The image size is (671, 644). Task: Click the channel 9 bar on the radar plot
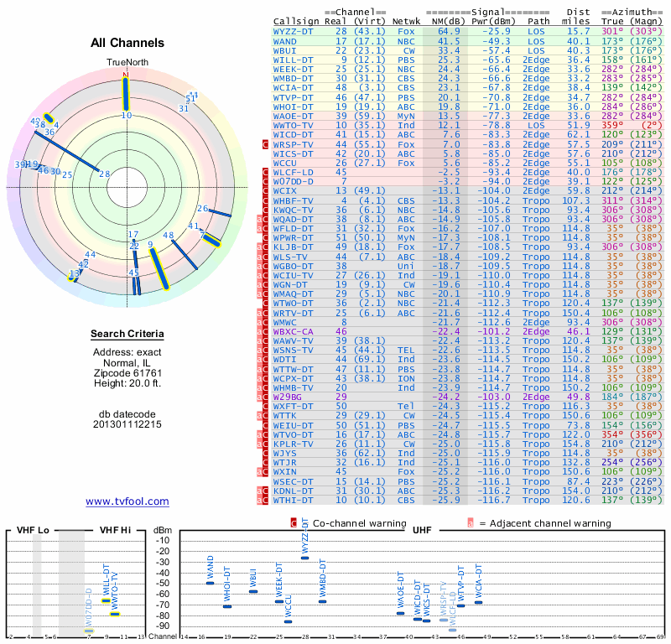coord(159,268)
